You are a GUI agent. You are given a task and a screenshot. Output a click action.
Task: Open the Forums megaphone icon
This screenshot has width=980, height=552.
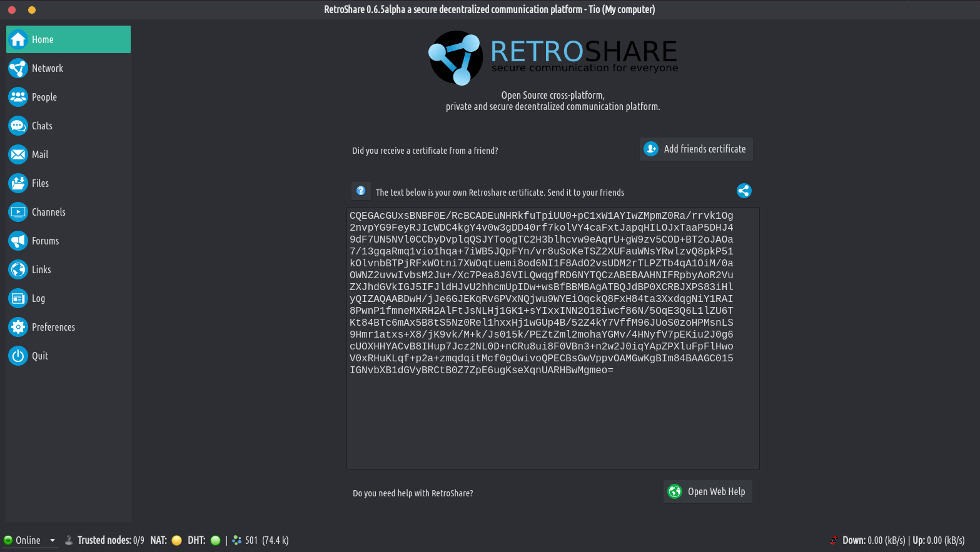[18, 241]
